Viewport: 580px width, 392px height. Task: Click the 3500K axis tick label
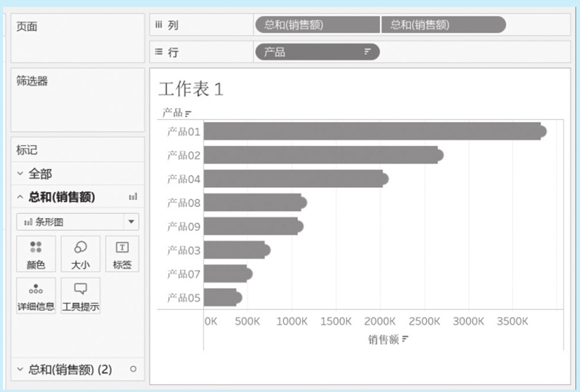click(513, 321)
